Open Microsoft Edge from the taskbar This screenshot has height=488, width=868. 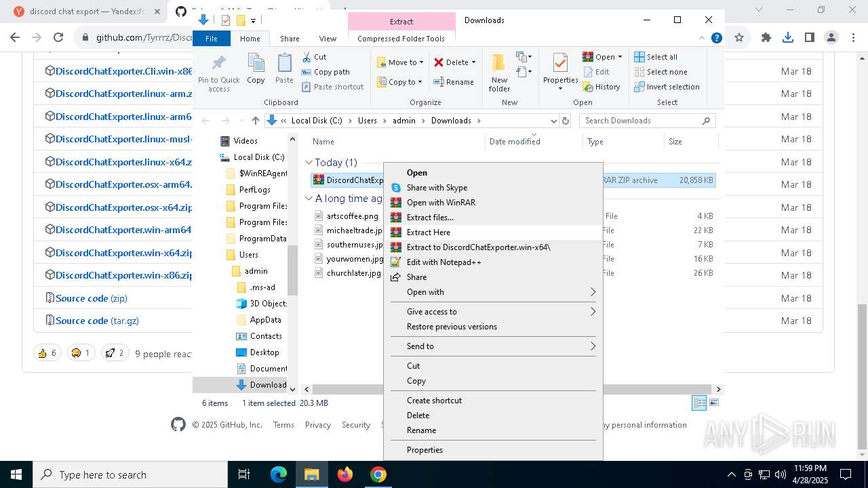coord(279,474)
